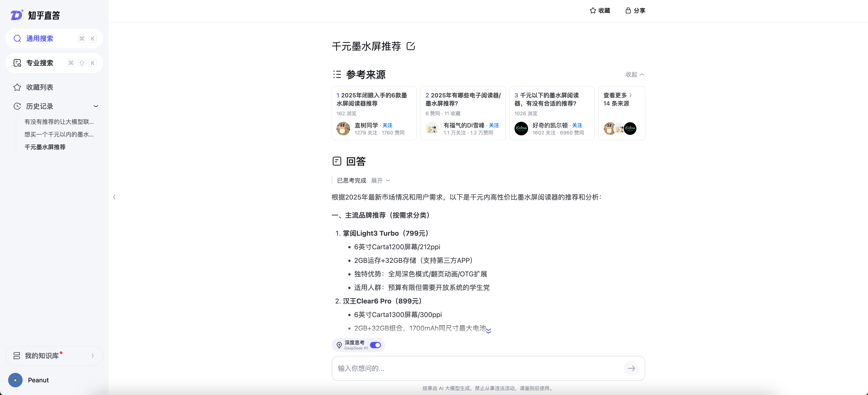Click text 已思考完成
Image resolution: width=868 pixels, height=395 pixels.
point(351,181)
